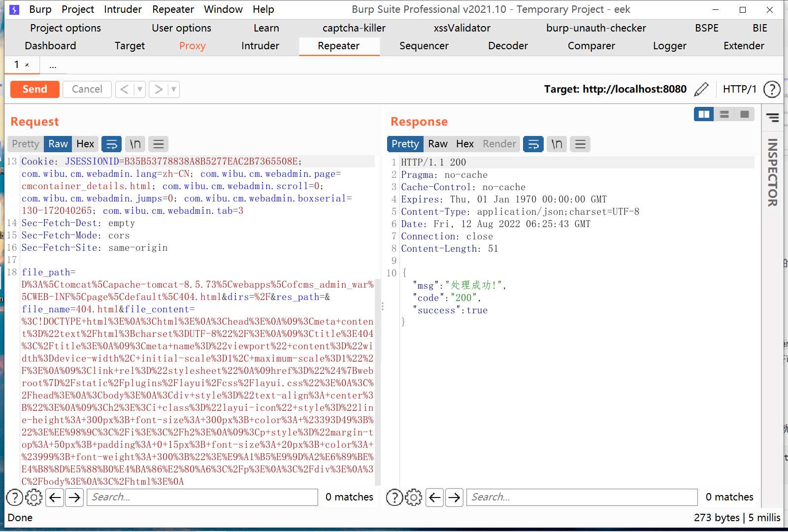The image size is (788, 532).
Task: Toggle response word wrap icon
Action: click(x=533, y=144)
